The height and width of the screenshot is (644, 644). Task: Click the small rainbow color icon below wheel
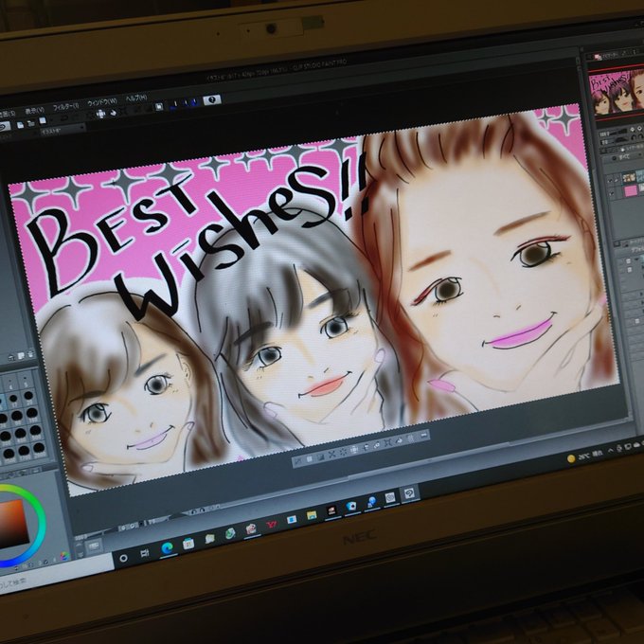click(x=64, y=556)
